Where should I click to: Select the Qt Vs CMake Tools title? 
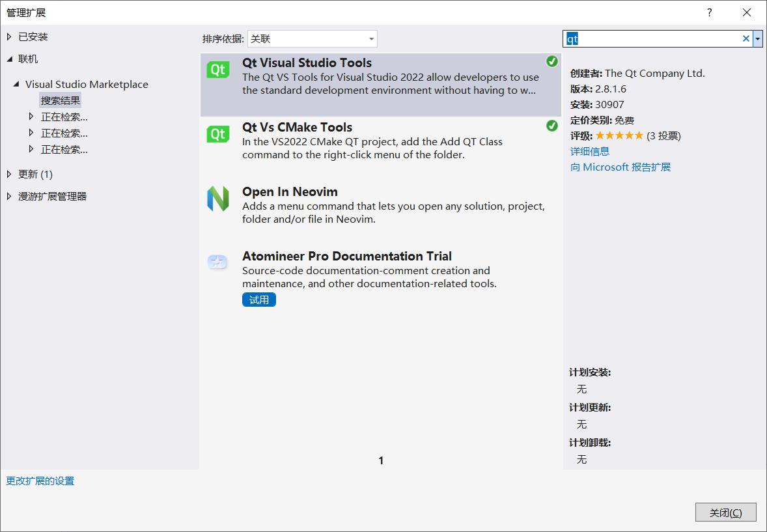pyautogui.click(x=297, y=127)
